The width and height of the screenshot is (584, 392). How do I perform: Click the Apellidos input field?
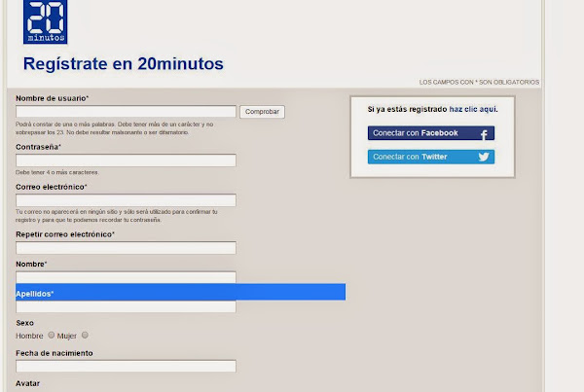pos(126,306)
